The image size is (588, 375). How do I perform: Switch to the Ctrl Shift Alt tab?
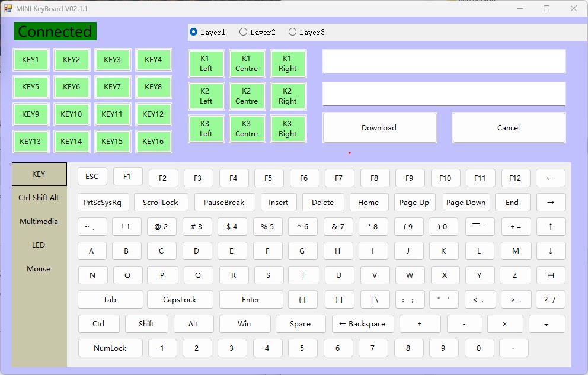click(x=39, y=198)
